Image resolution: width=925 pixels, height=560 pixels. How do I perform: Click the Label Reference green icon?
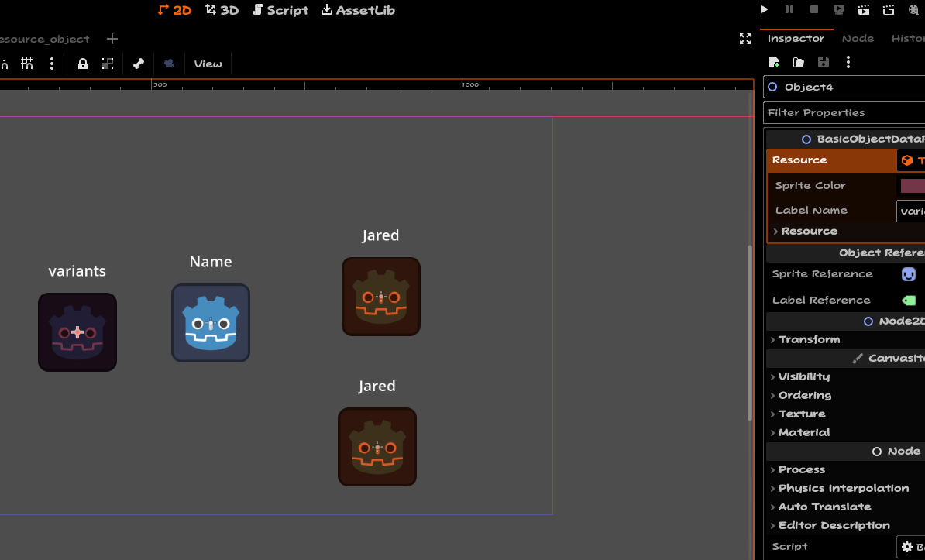[x=908, y=300]
